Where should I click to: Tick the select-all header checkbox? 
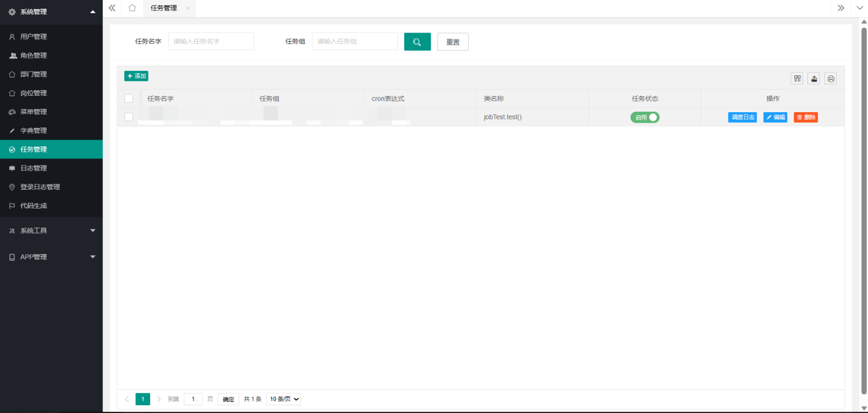coord(129,98)
